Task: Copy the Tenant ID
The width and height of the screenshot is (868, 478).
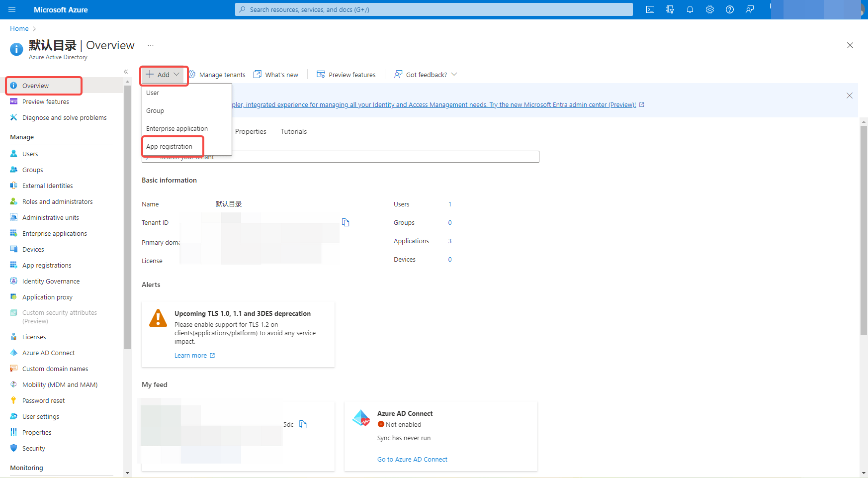Action: (346, 222)
